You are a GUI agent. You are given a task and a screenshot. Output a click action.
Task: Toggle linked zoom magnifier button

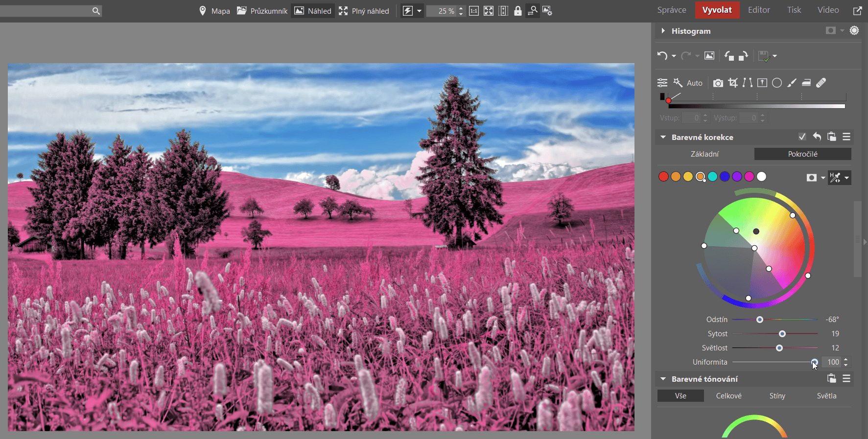click(x=532, y=11)
